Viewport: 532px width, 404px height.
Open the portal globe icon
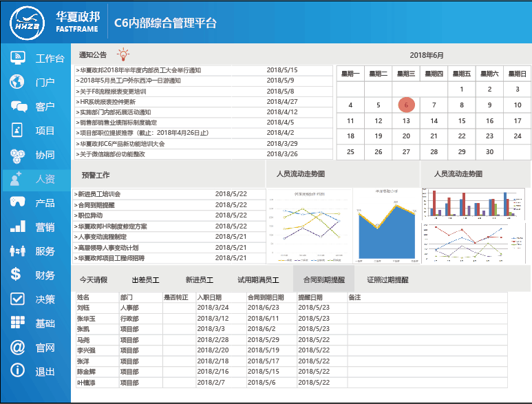pos(18,83)
